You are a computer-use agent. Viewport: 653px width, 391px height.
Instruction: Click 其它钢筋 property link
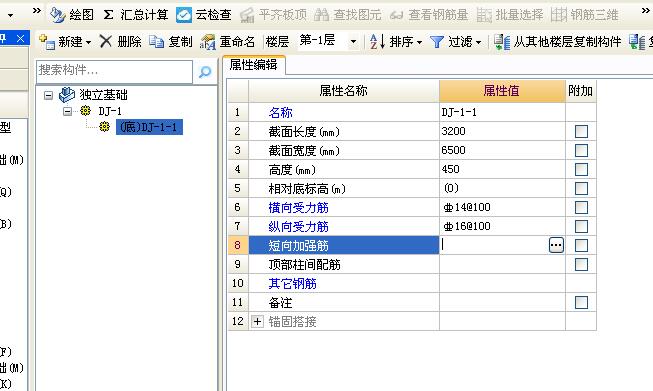coord(292,284)
